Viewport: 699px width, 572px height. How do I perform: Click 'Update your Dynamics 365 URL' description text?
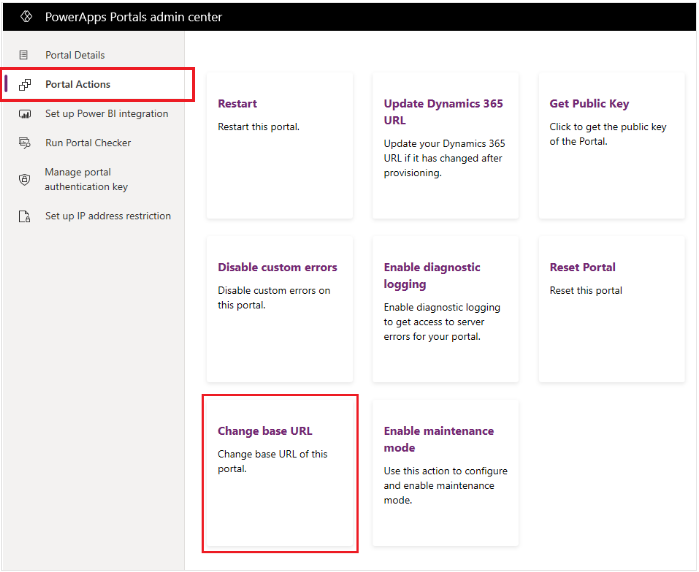(x=444, y=158)
